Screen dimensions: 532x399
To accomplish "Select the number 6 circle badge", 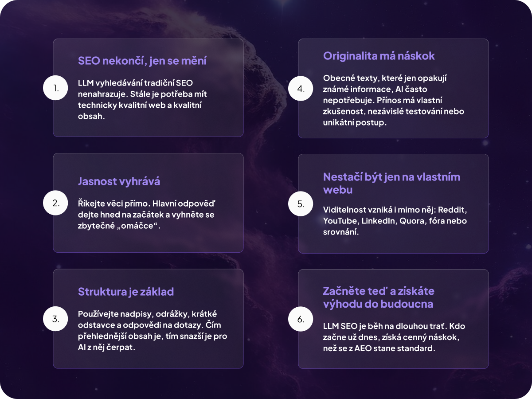I will coord(301,319).
